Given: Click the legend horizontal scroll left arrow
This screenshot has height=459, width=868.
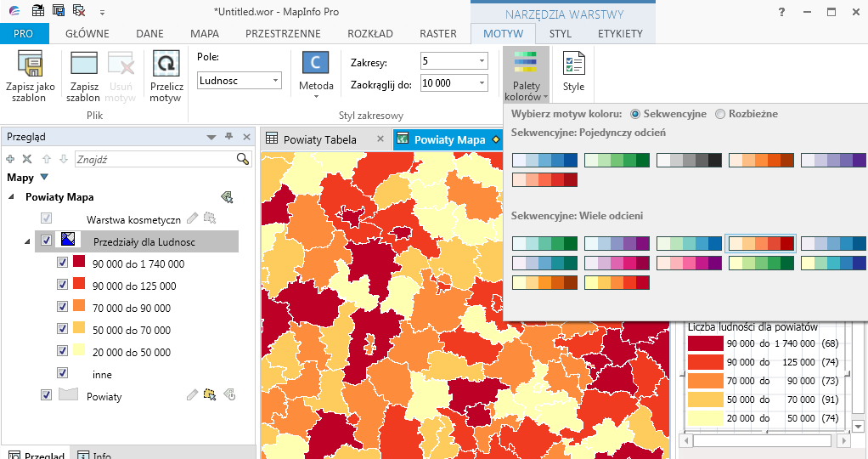Looking at the screenshot, I should [686, 441].
